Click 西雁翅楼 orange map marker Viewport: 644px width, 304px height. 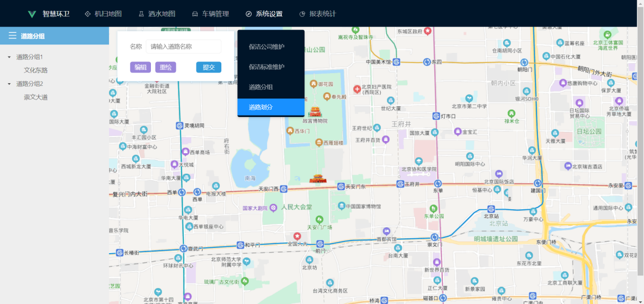point(319,142)
